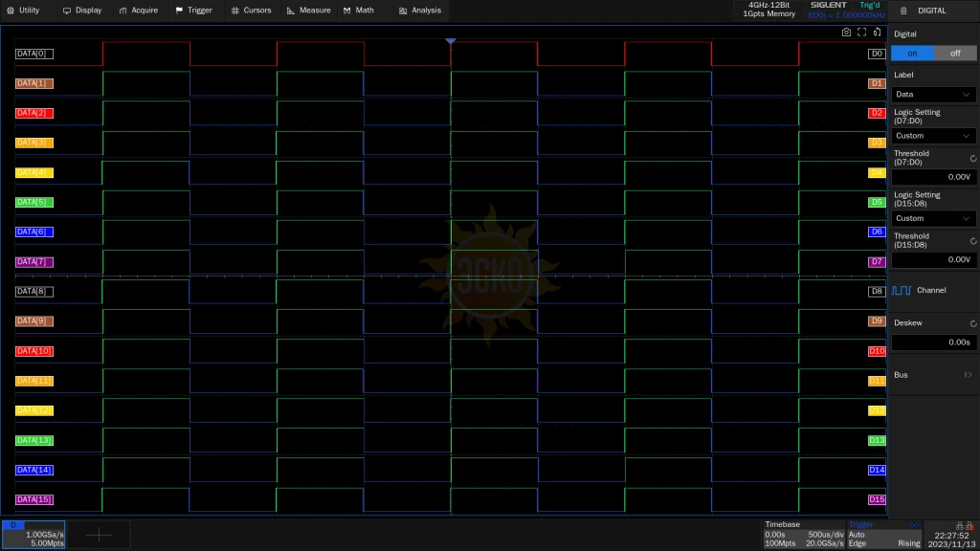This screenshot has height=551, width=980.
Task: Turn Digital channels on
Action: tap(912, 54)
